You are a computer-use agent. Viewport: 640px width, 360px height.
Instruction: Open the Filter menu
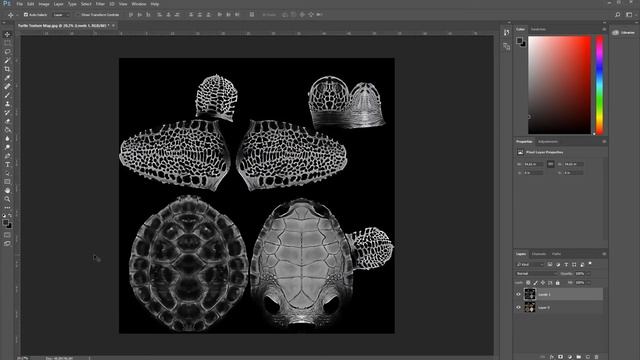[100, 4]
